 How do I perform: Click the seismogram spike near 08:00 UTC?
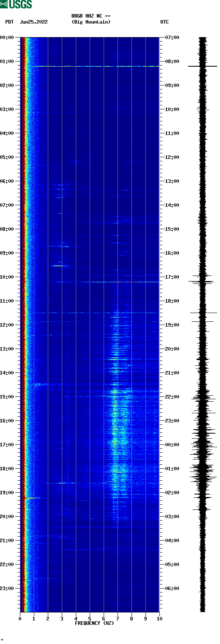click(x=202, y=66)
